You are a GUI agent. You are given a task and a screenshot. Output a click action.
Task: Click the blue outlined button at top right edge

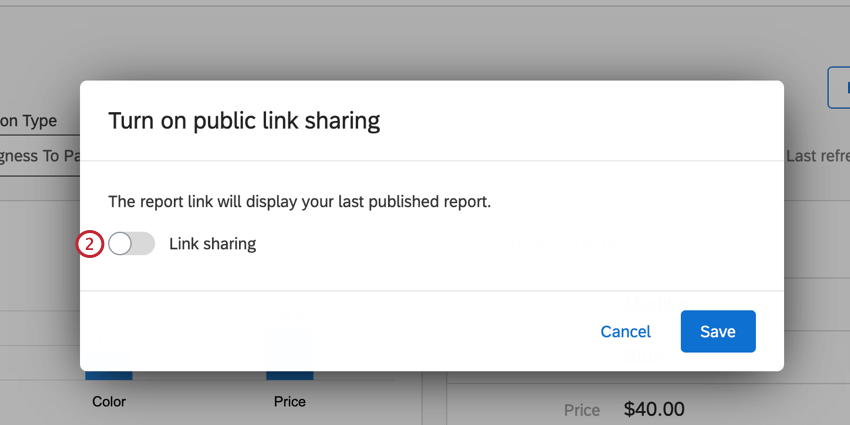839,88
